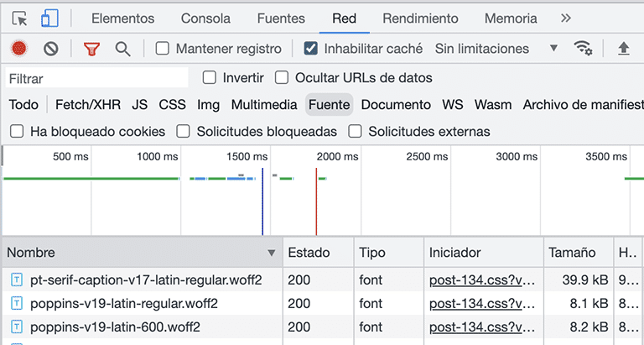Click the 8.1 kB size cell
Viewport: 644px width, 345px height.
(589, 304)
